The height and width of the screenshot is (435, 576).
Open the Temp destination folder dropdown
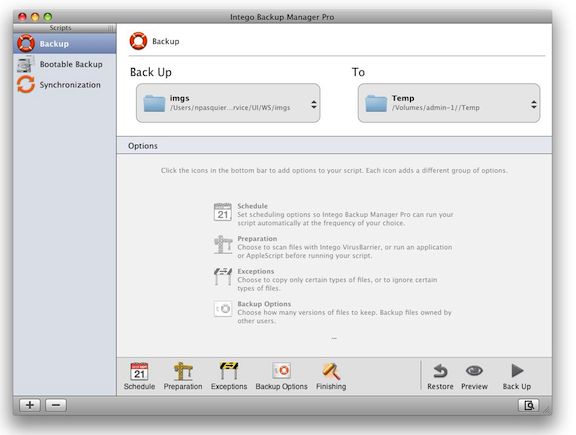tap(449, 103)
